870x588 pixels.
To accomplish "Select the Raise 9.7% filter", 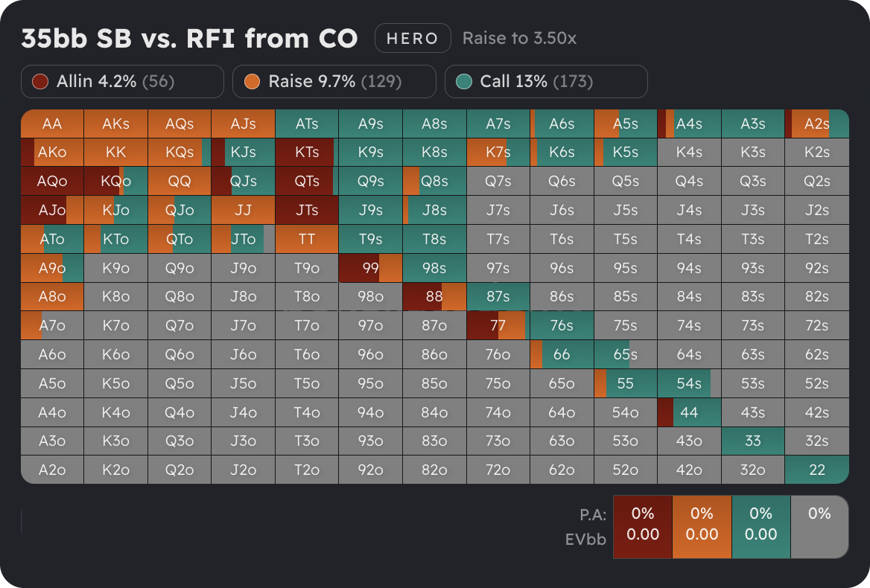I will coord(334,82).
